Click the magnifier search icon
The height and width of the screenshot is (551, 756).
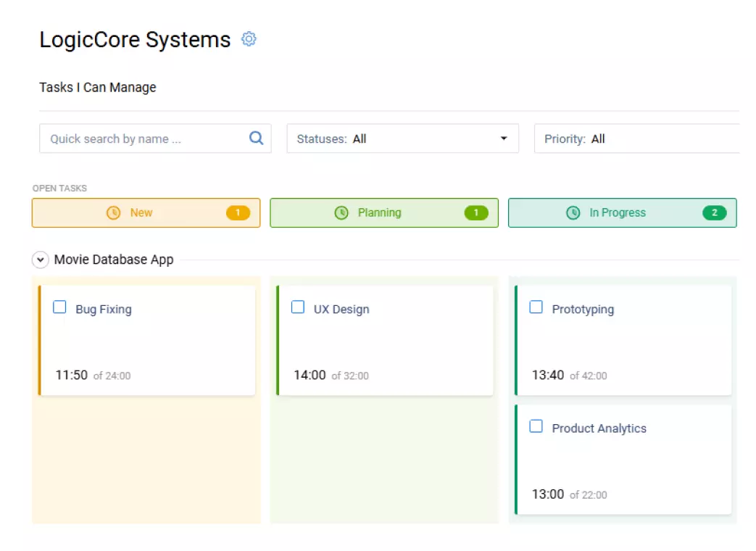pyautogui.click(x=256, y=138)
